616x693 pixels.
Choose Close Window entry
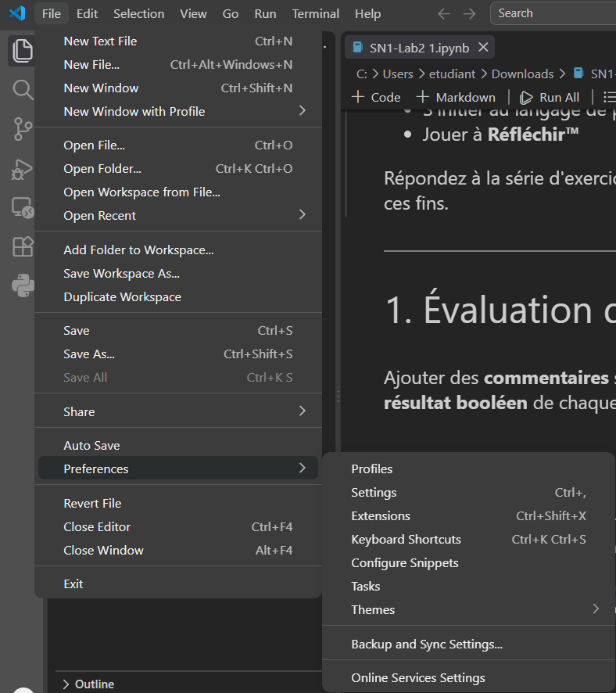pos(178,550)
